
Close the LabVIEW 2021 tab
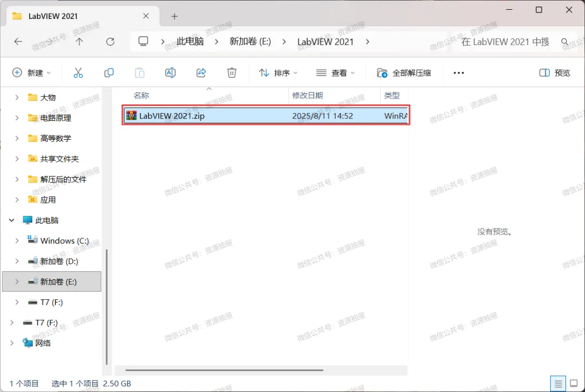[x=146, y=16]
